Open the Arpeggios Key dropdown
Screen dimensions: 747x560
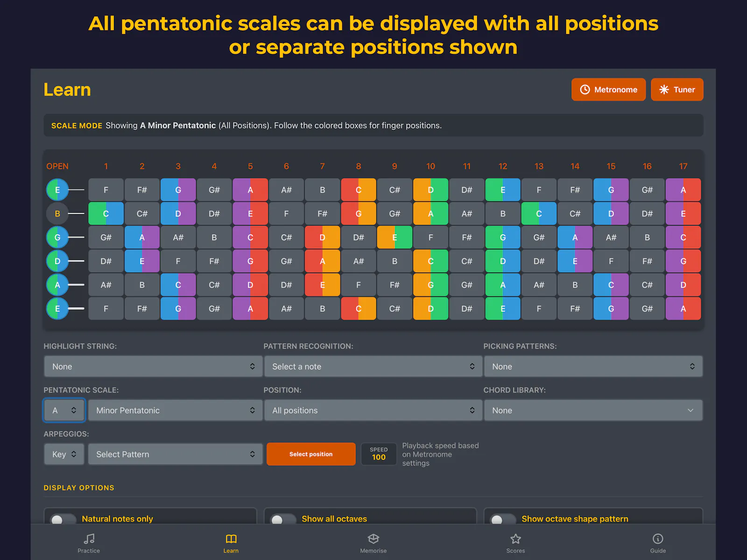tap(64, 454)
